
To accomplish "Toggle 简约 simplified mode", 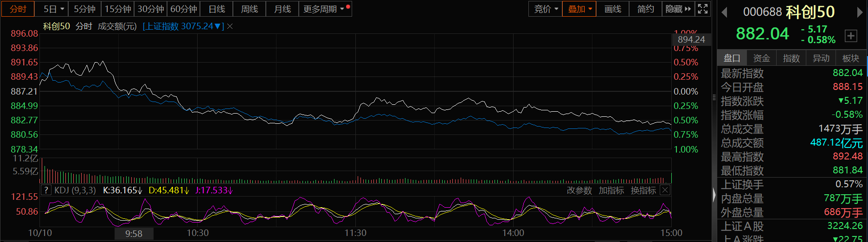I will (x=645, y=9).
